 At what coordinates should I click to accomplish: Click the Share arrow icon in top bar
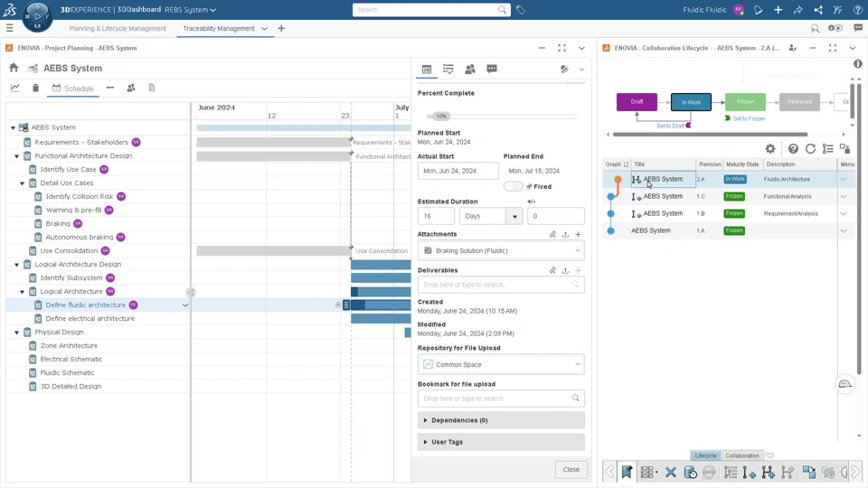(x=797, y=9)
